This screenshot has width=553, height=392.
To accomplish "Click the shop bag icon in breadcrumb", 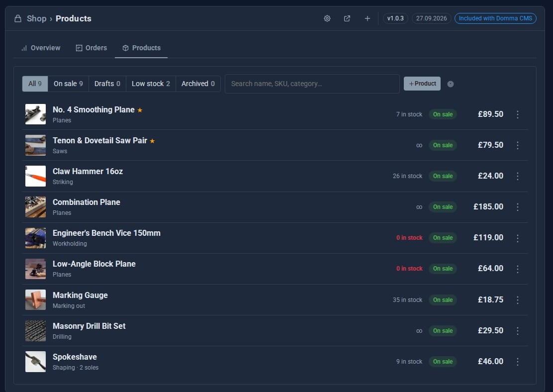I will (x=17, y=18).
